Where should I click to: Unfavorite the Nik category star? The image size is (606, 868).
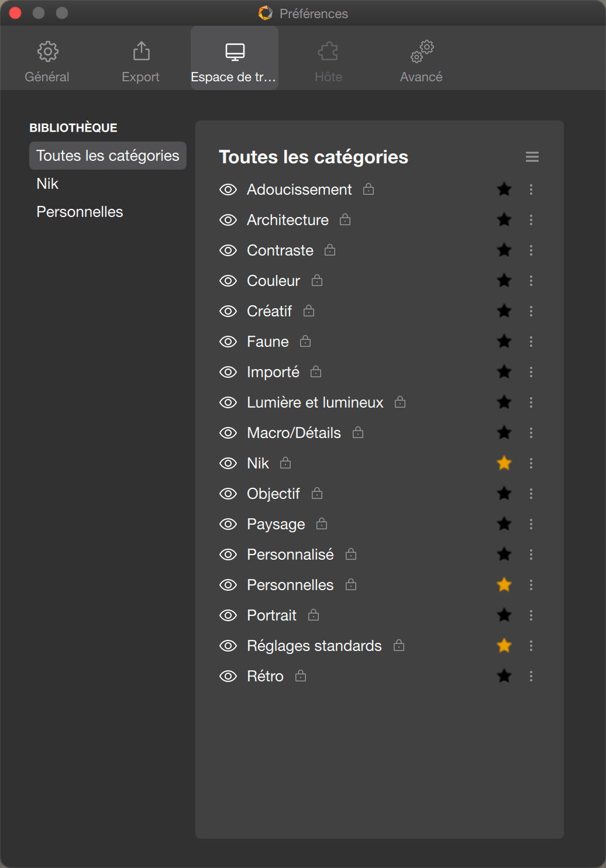pyautogui.click(x=504, y=463)
